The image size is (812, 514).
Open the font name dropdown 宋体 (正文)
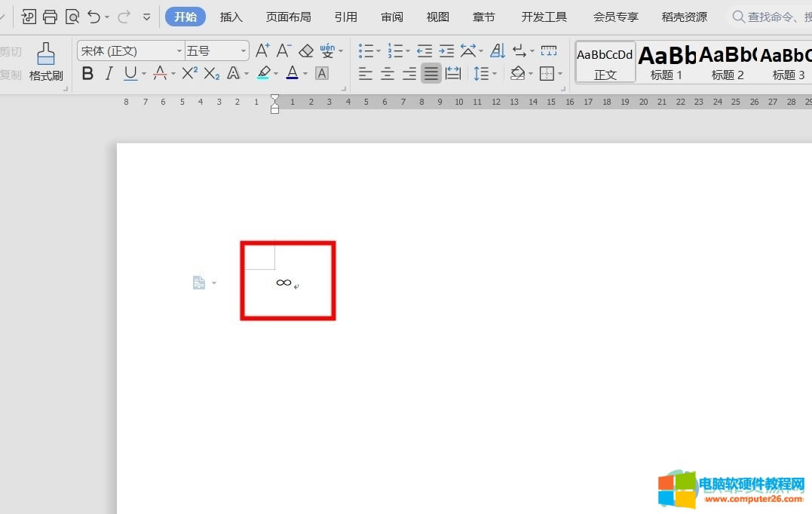pyautogui.click(x=130, y=50)
